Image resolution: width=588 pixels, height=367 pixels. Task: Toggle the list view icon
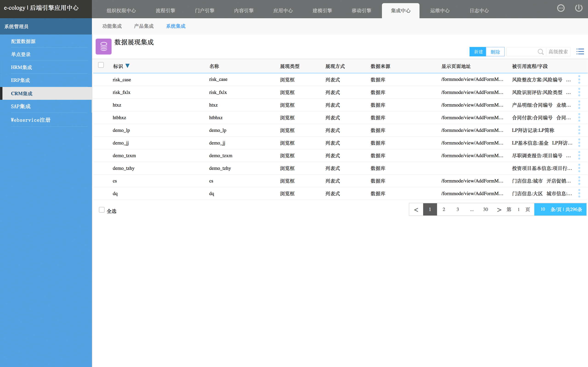click(x=580, y=51)
